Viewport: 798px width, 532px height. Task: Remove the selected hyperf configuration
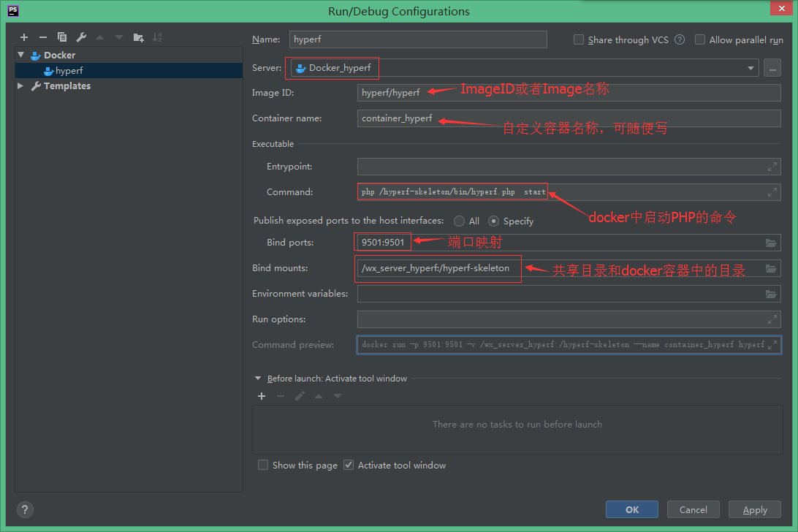(42, 37)
